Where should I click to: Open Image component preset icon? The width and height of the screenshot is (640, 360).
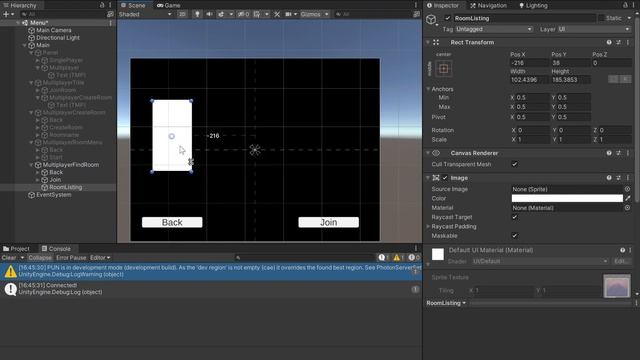click(618, 178)
